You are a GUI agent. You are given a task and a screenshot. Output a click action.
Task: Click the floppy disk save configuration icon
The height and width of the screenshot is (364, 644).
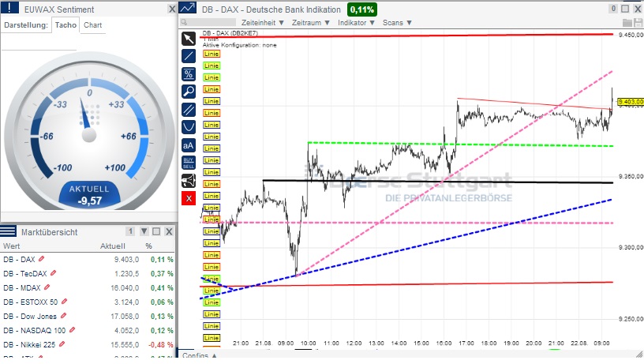click(638, 23)
